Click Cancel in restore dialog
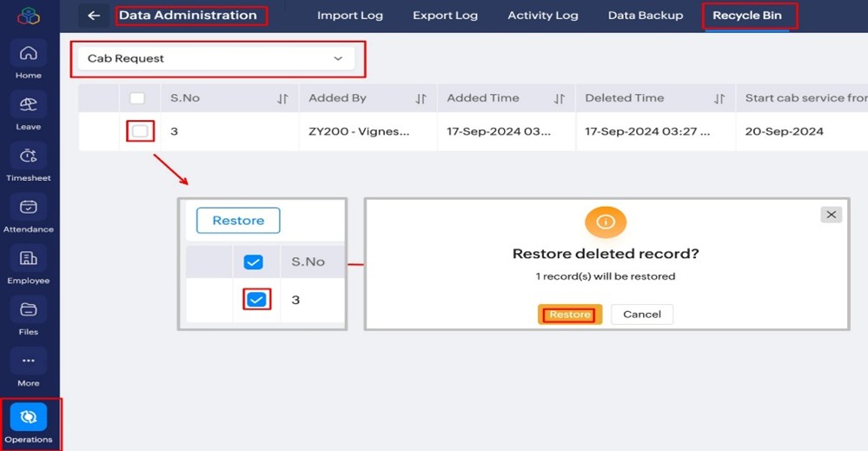868x451 pixels. [x=641, y=315]
